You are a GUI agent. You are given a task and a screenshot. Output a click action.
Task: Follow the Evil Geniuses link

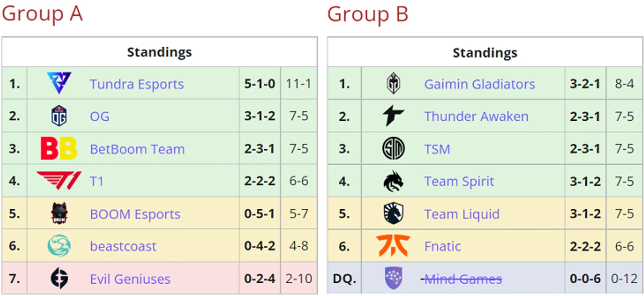coord(130,279)
